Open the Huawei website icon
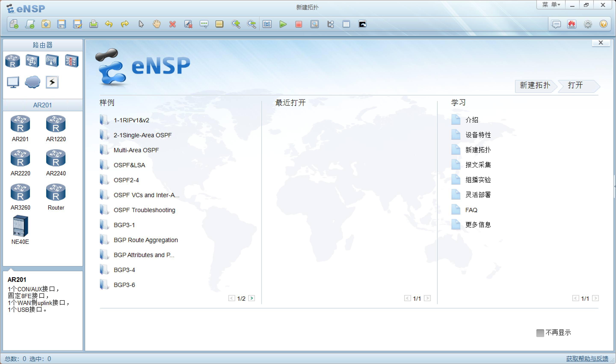Screen dimensions: 616x364 (x=572, y=24)
